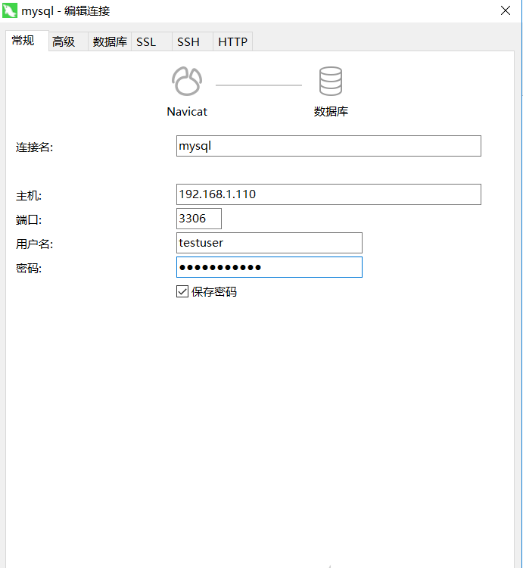This screenshot has height=568, width=523.
Task: Click the database cylinder icon
Action: pyautogui.click(x=330, y=81)
